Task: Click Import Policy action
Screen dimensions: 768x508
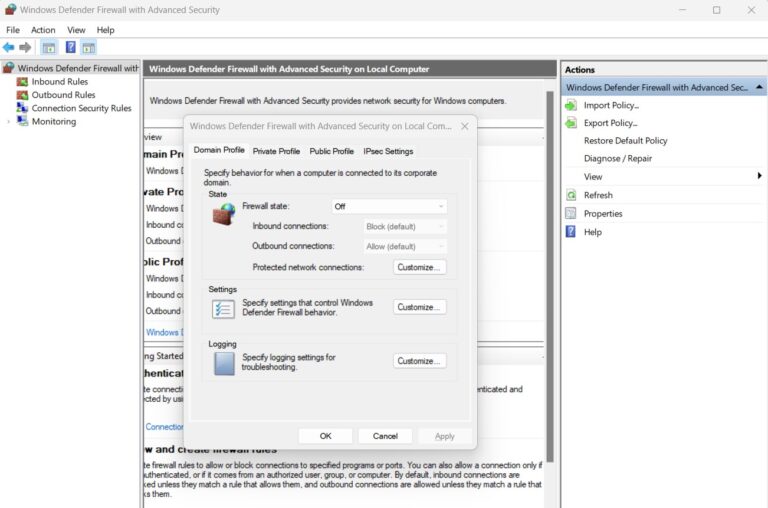Action: (611, 105)
